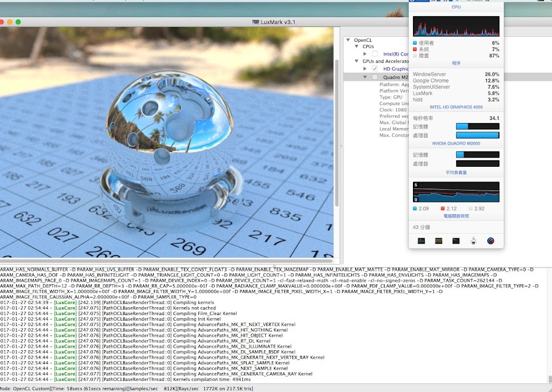Select the 'Platform:' property row under Quadro
Screen dimensions: 552x392
(x=394, y=84)
